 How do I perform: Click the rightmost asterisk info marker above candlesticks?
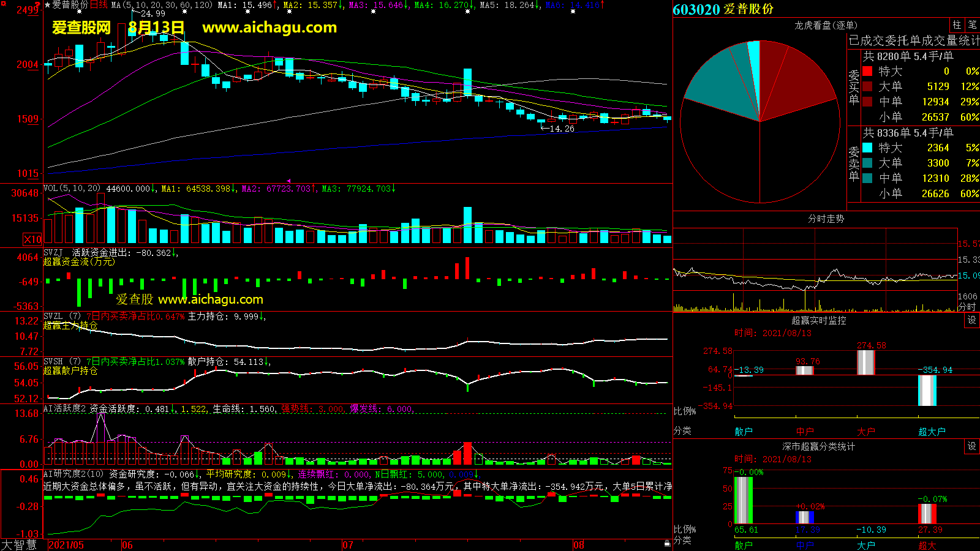click(x=573, y=12)
